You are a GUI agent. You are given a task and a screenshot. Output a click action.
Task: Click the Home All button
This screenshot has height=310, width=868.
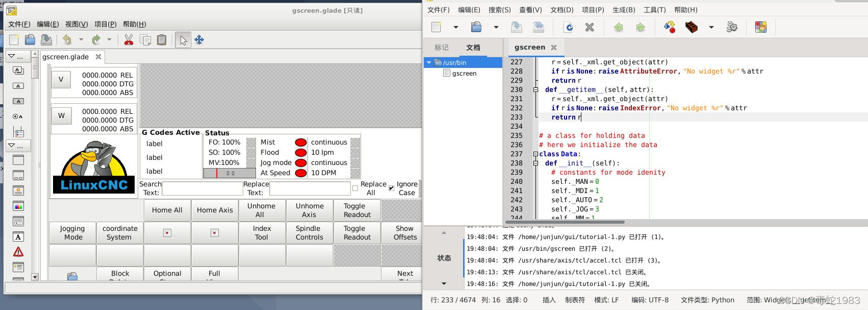pyautogui.click(x=167, y=210)
